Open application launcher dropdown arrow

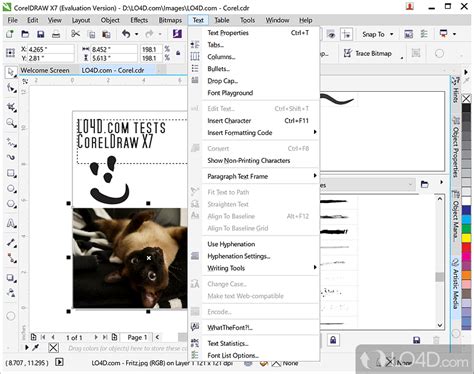(454, 34)
